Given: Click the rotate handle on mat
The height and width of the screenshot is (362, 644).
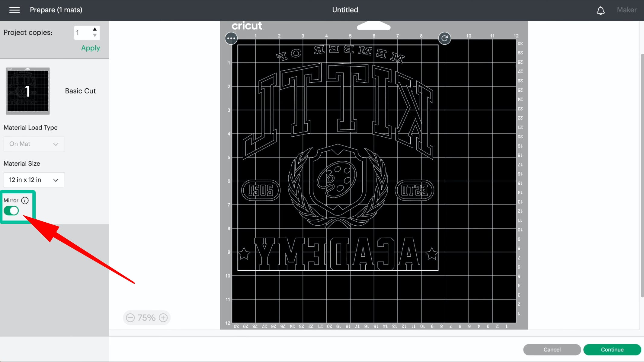Looking at the screenshot, I should pos(444,38).
